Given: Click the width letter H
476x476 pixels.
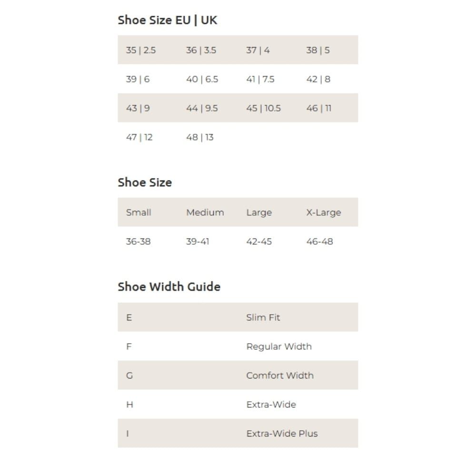Looking at the screenshot, I should pos(129,405).
